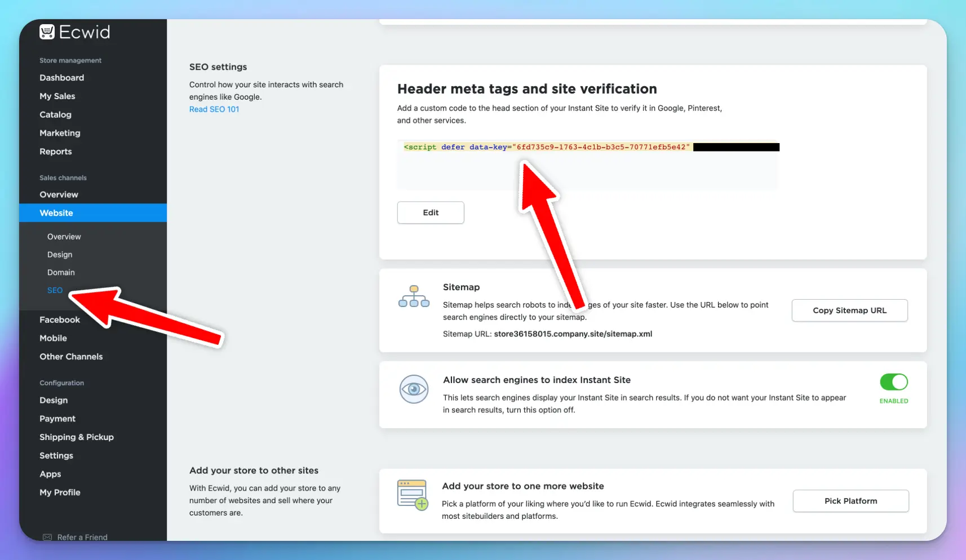Open the Domain settings page
This screenshot has width=966, height=560.
pos(61,272)
